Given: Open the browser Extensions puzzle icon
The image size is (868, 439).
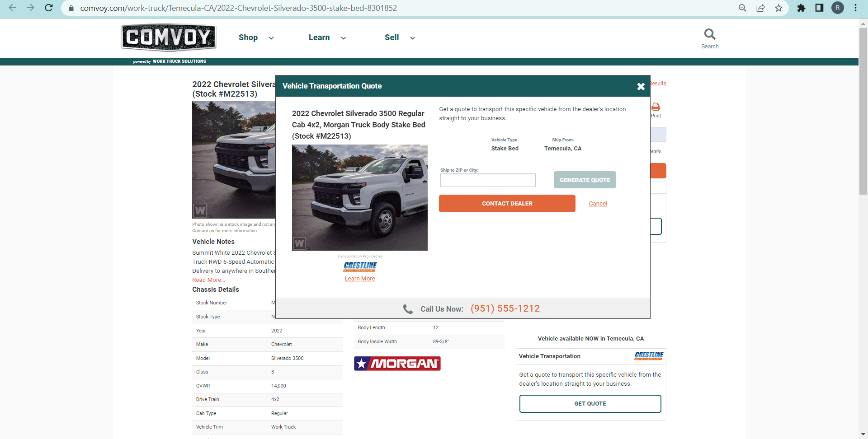Looking at the screenshot, I should click(801, 8).
